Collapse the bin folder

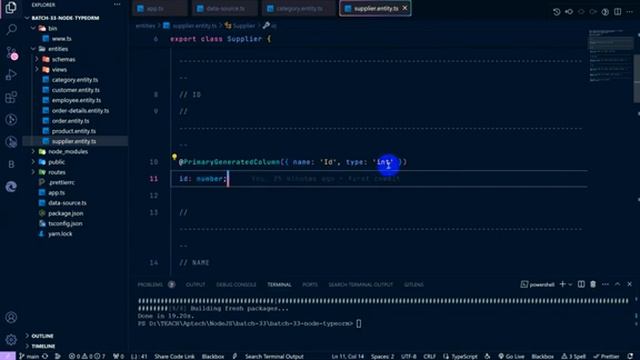point(33,28)
